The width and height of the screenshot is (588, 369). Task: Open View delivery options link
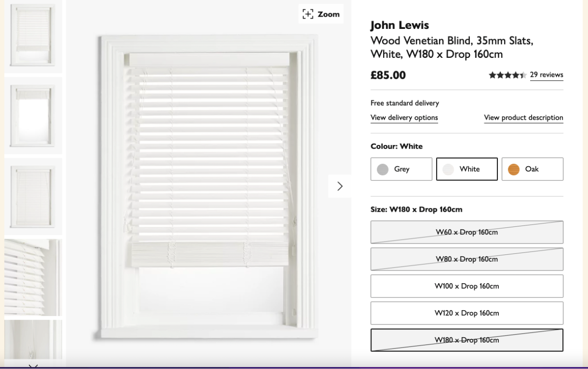(404, 118)
